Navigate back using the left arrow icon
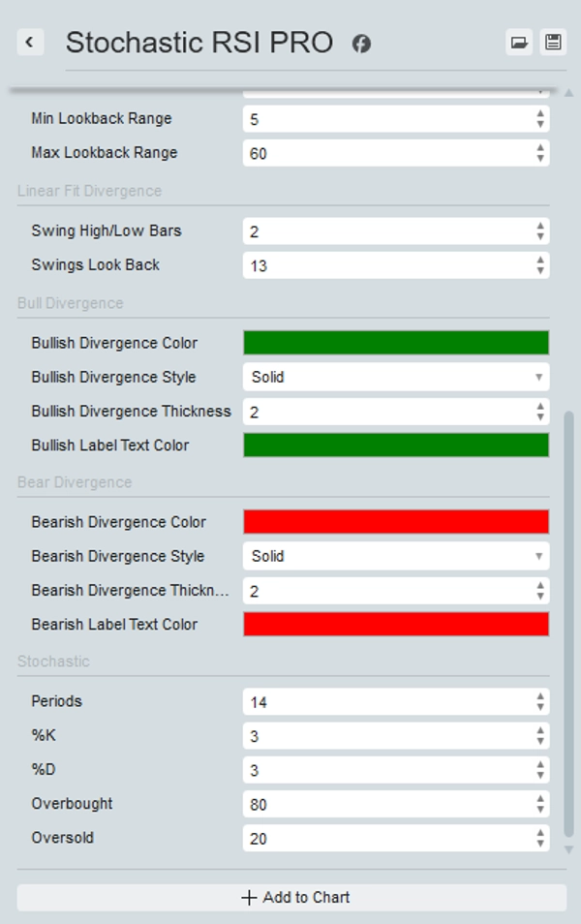Screen dimensions: 581x924 pos(30,43)
